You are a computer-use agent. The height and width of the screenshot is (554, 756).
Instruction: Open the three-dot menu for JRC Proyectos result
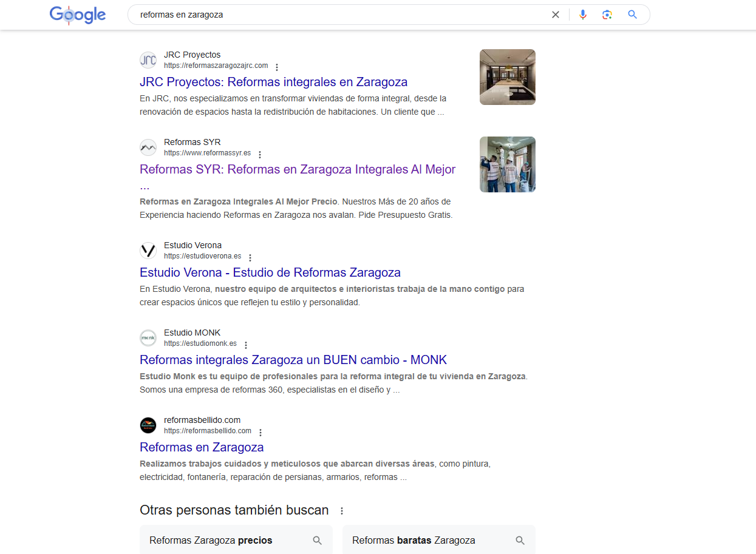pos(277,66)
